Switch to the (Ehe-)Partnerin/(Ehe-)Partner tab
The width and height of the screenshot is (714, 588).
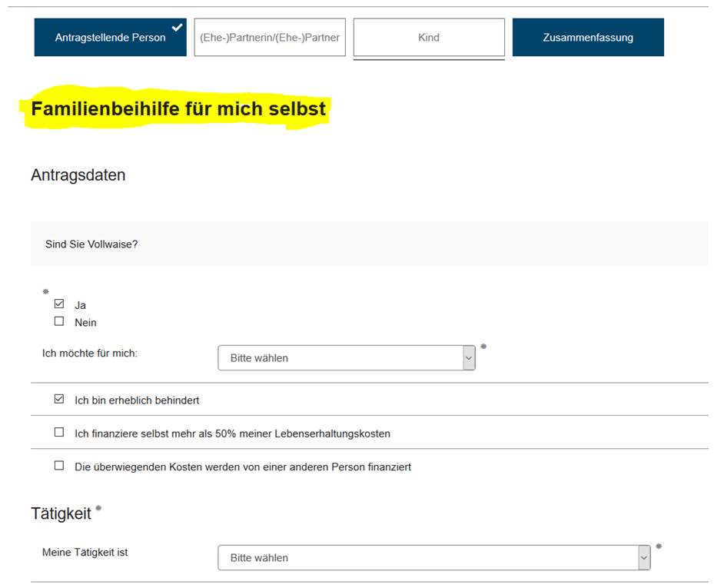tap(269, 38)
